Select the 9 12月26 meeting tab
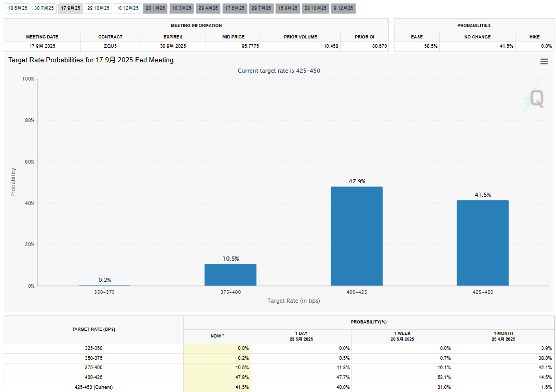Image resolution: width=556 pixels, height=392 pixels. pyautogui.click(x=343, y=8)
